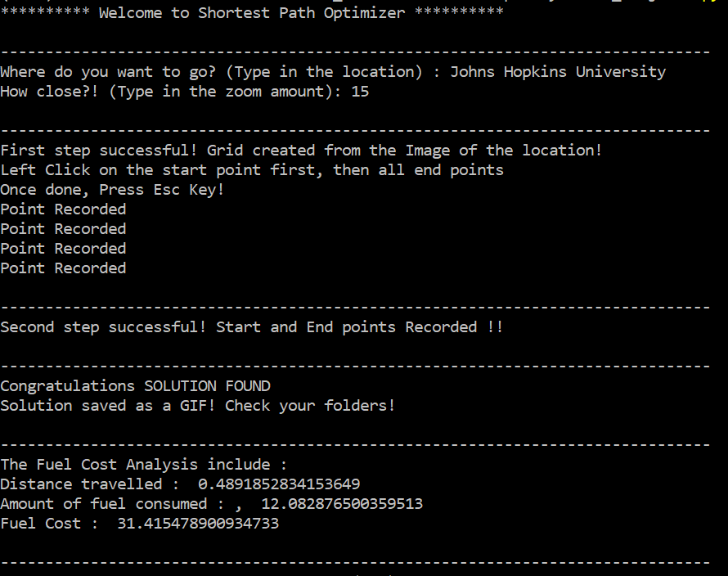Click the 'Johns Hopkins University' location text
Image resolution: width=728 pixels, height=576 pixels.
point(558,71)
